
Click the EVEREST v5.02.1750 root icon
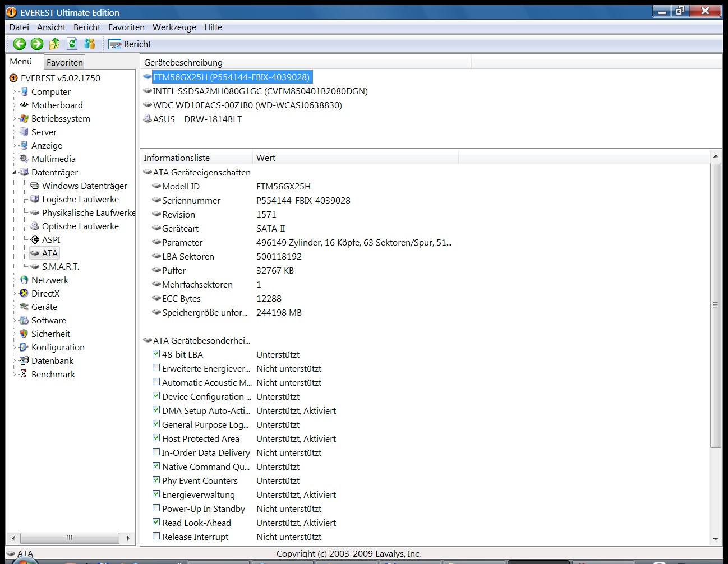13,78
